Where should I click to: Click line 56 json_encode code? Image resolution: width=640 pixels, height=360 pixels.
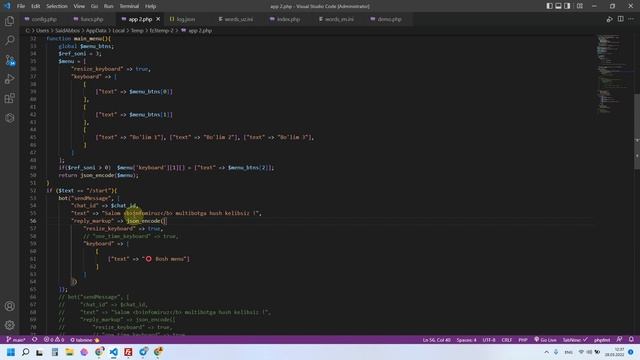pyautogui.click(x=146, y=221)
